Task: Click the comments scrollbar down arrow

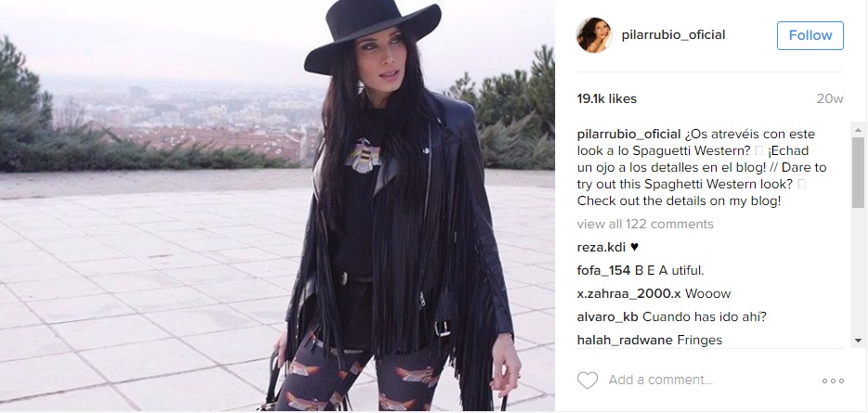Action: (858, 341)
